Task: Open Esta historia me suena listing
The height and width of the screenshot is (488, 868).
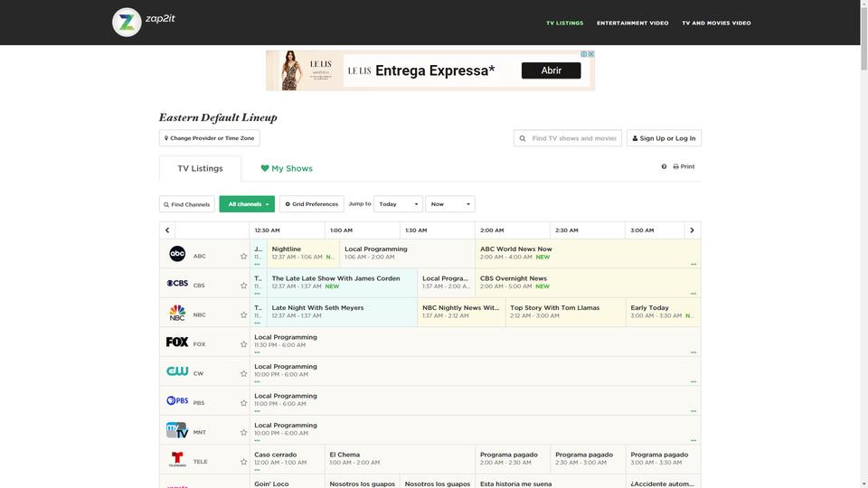Action: click(x=550, y=483)
